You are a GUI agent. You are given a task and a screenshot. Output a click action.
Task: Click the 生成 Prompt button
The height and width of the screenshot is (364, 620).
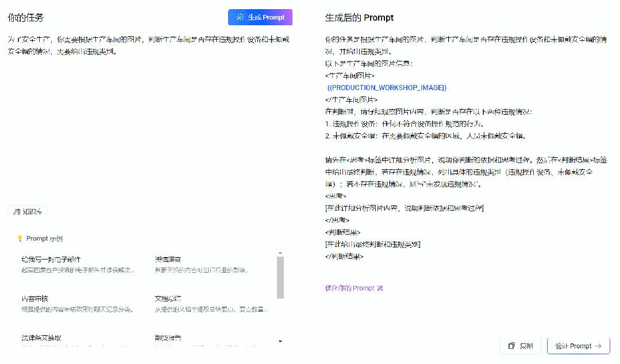point(260,17)
